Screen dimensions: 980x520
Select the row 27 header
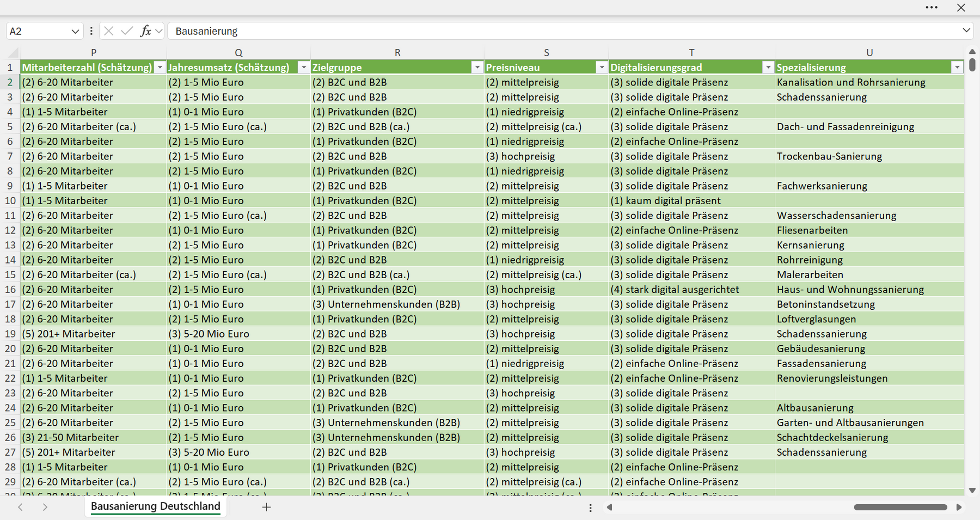(10, 452)
